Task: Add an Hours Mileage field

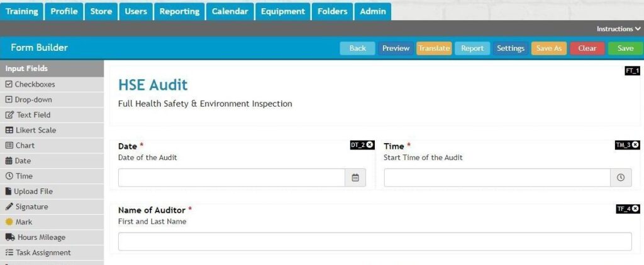Action: coord(41,237)
